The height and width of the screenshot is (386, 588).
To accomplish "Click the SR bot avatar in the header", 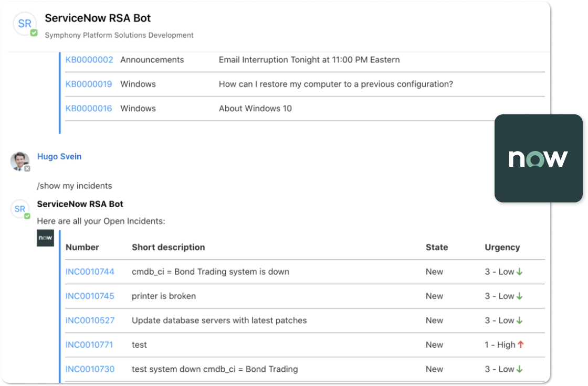I will pyautogui.click(x=24, y=22).
